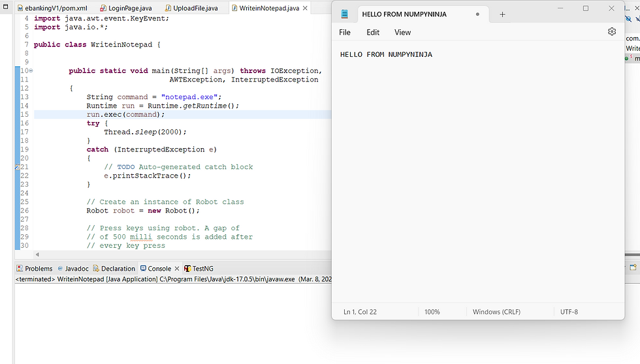Click catch (InterruptedException e) on line 19

[152, 149]
